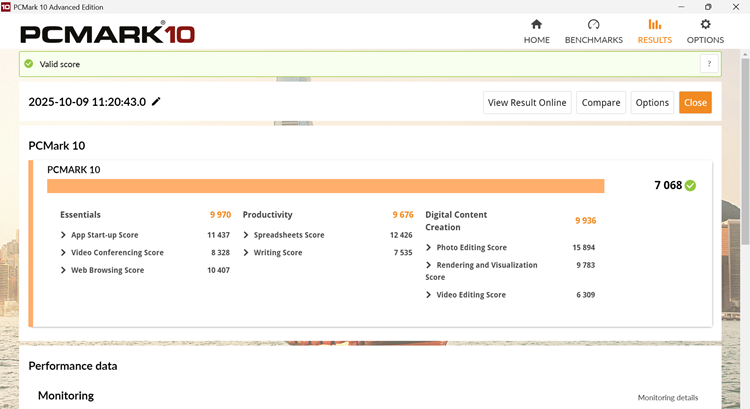Select the Results bar chart icon

[x=654, y=24]
